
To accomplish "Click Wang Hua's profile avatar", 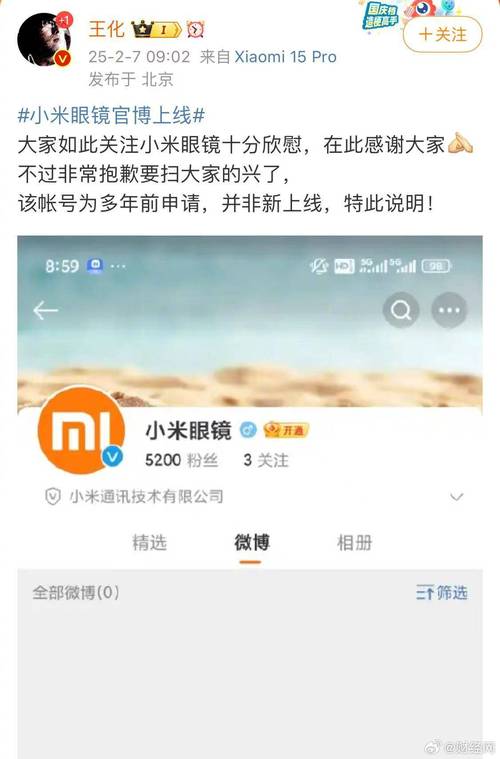I will (x=45, y=39).
